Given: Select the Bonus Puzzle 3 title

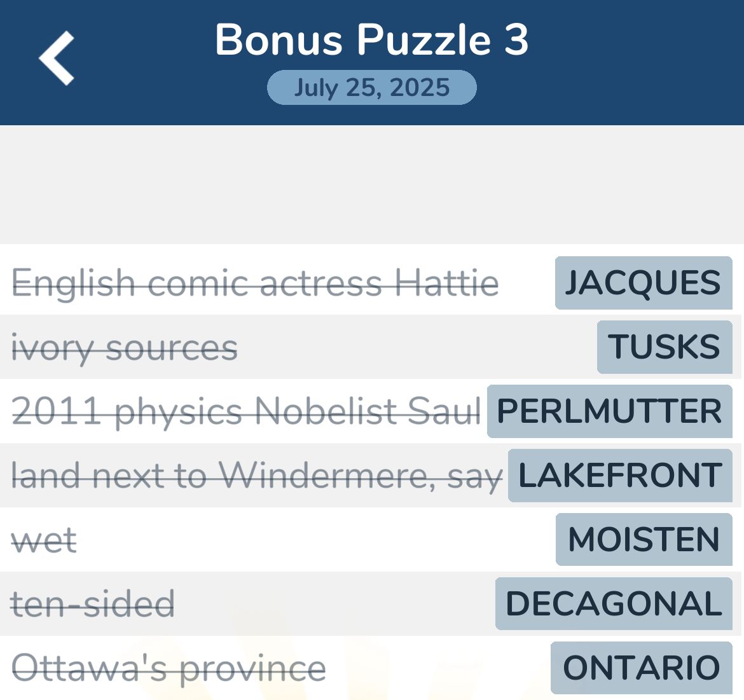Looking at the screenshot, I should (x=371, y=40).
